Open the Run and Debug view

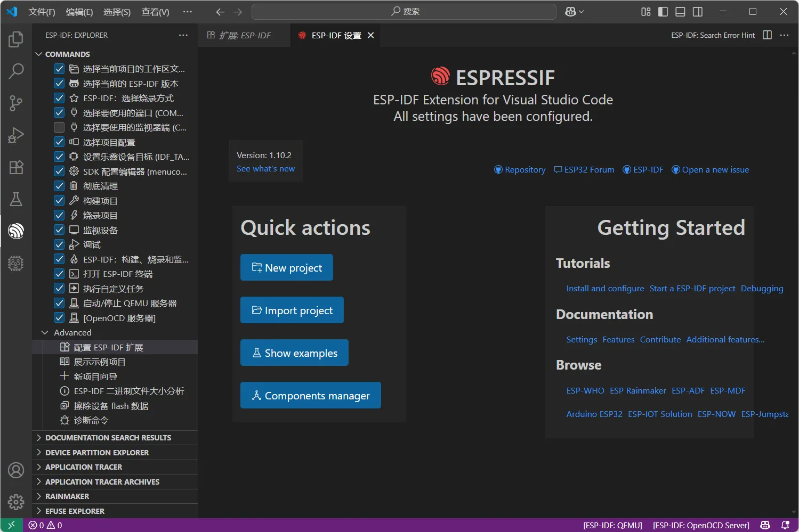pos(16,135)
